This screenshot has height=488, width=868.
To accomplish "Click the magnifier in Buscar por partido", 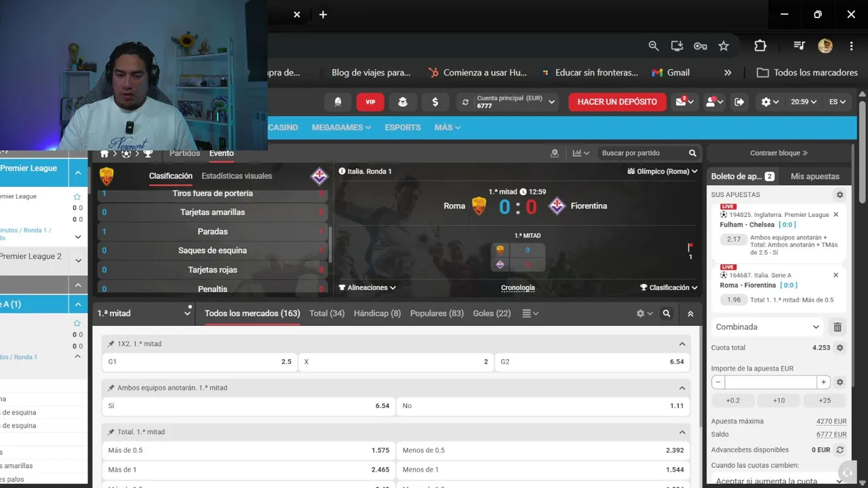I will pyautogui.click(x=692, y=153).
